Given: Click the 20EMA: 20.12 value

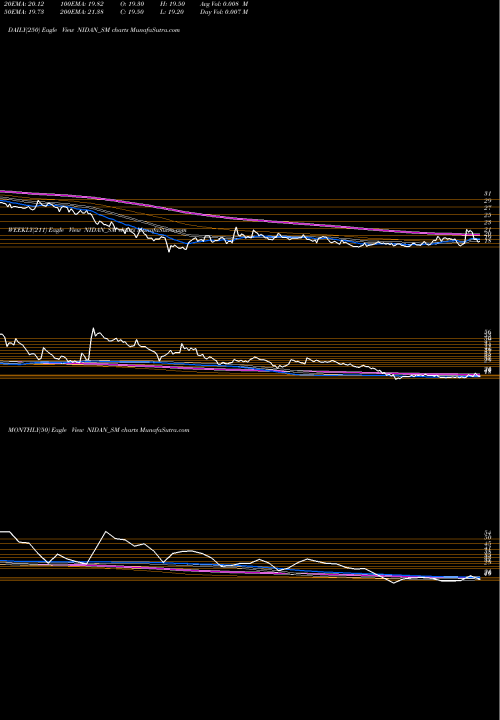Looking at the screenshot, I should pyautogui.click(x=22, y=4).
